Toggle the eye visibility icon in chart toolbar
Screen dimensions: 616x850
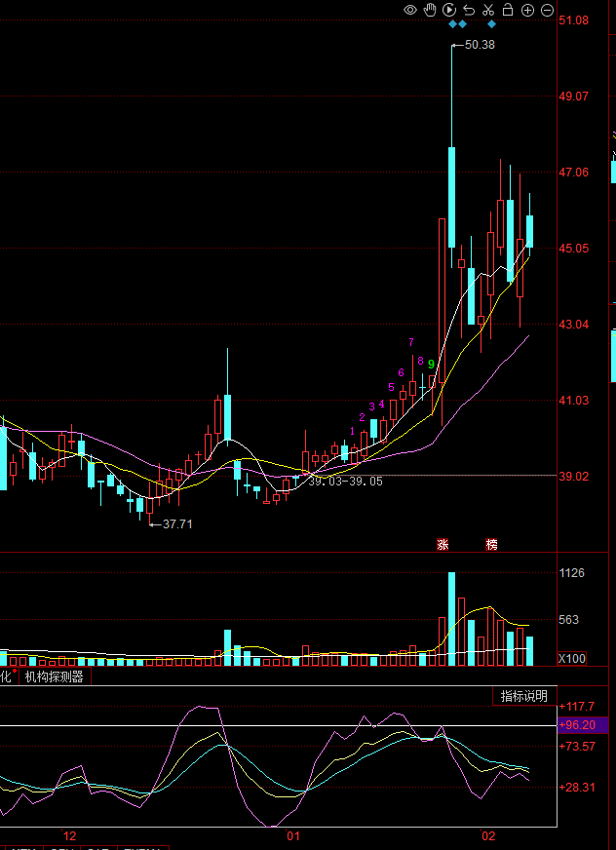[410, 10]
